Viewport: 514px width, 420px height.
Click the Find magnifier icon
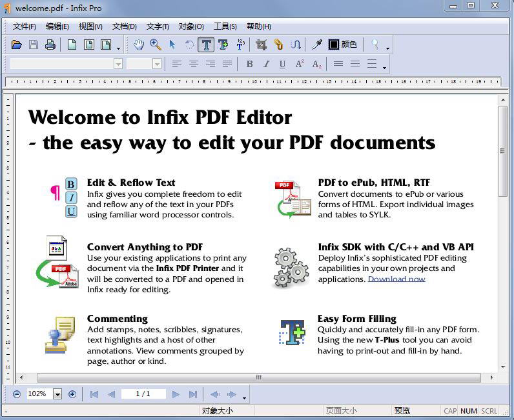click(x=375, y=45)
